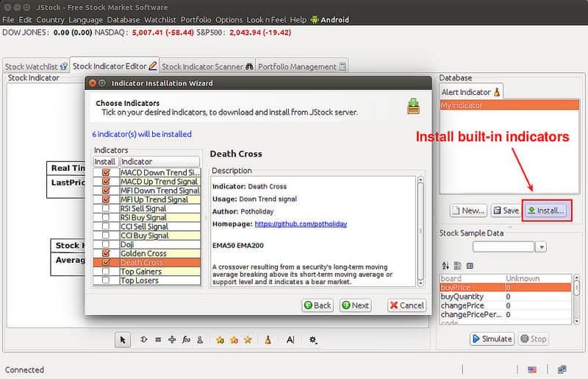The image size is (588, 379).
Task: Switch to the Portfolio Management tab
Action: tap(301, 66)
